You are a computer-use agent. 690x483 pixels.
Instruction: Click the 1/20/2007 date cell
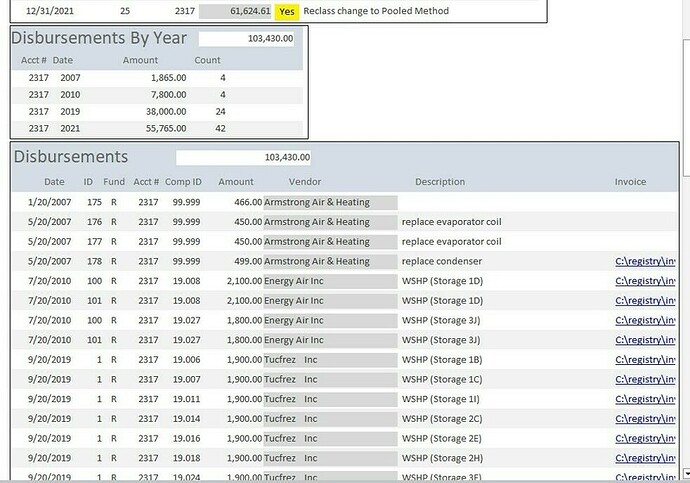tap(49, 202)
